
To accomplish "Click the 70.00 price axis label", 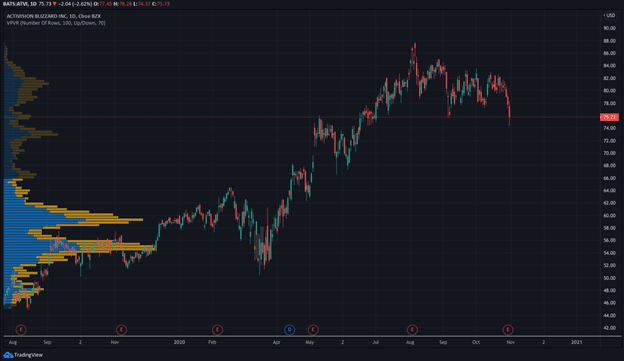I will [609, 153].
